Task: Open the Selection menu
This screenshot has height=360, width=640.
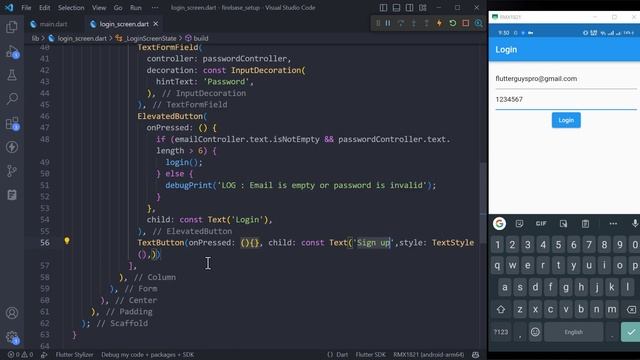Action: [71, 7]
